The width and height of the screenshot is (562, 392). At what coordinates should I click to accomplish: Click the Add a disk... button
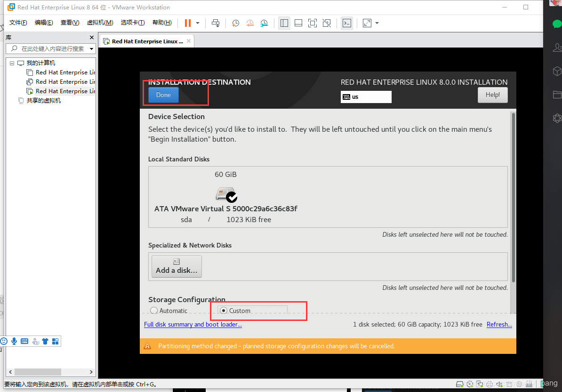pos(177,267)
